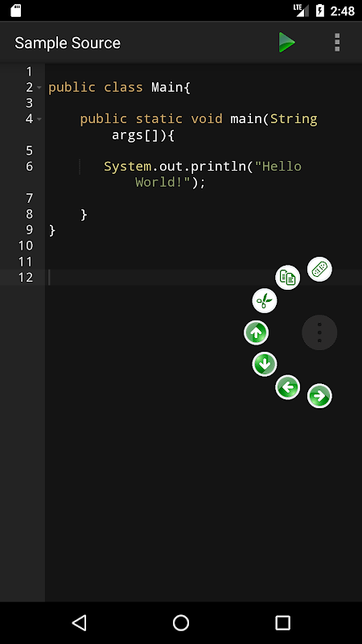Click line number 7 in the gutter
Screen dimensions: 362x644
[x=29, y=198]
